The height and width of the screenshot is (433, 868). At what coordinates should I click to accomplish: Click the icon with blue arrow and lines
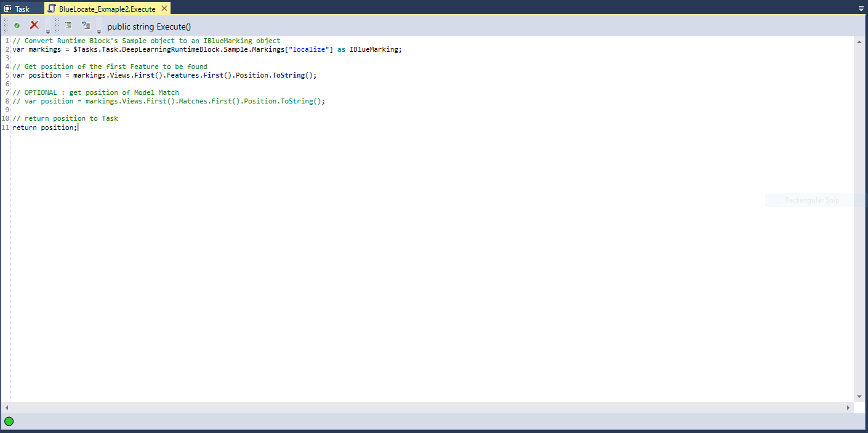pyautogui.click(x=86, y=25)
